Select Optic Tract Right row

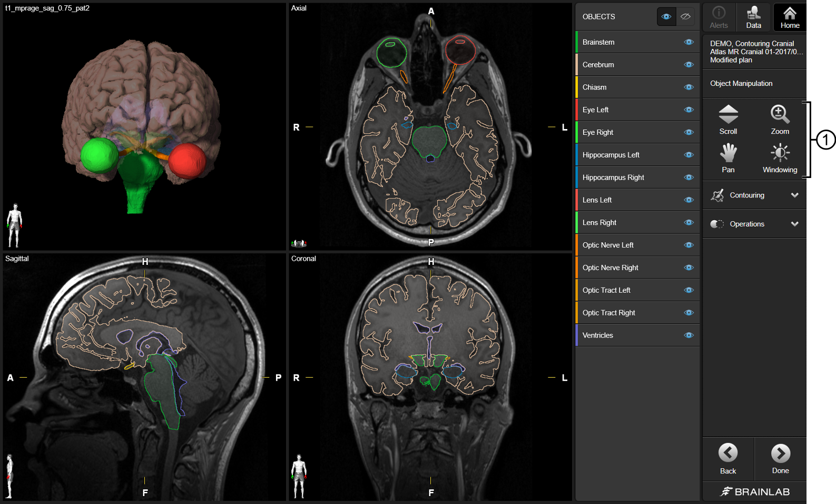point(637,313)
